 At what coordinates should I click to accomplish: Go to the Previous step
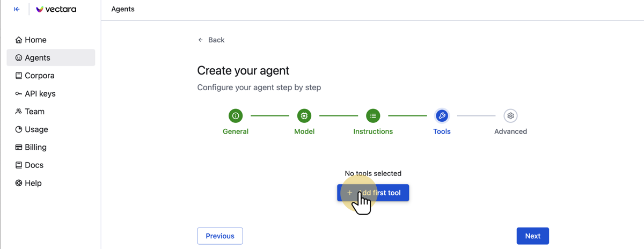pyautogui.click(x=220, y=236)
